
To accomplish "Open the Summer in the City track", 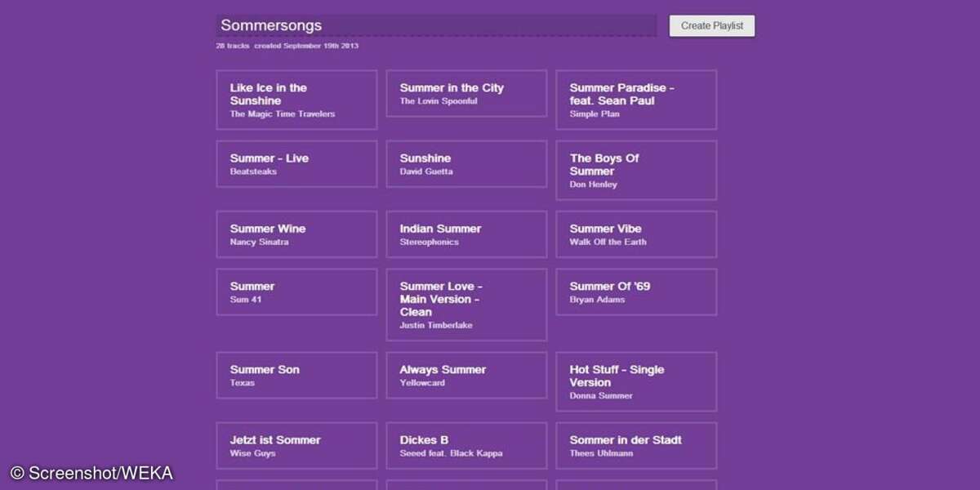I will [466, 93].
